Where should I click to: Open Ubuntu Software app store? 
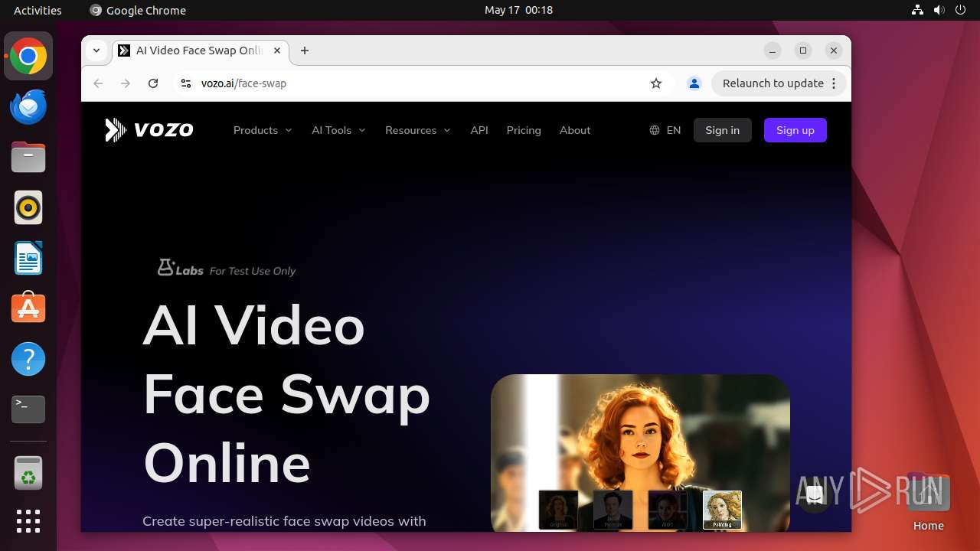pos(28,308)
